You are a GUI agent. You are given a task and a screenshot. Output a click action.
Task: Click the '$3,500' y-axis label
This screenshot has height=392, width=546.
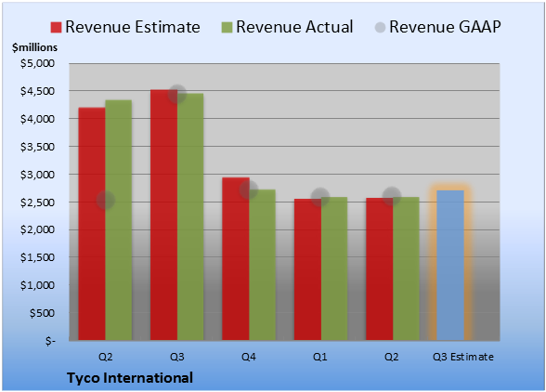(x=37, y=147)
